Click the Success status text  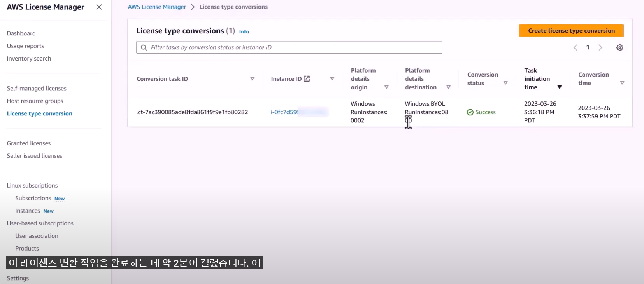point(485,112)
